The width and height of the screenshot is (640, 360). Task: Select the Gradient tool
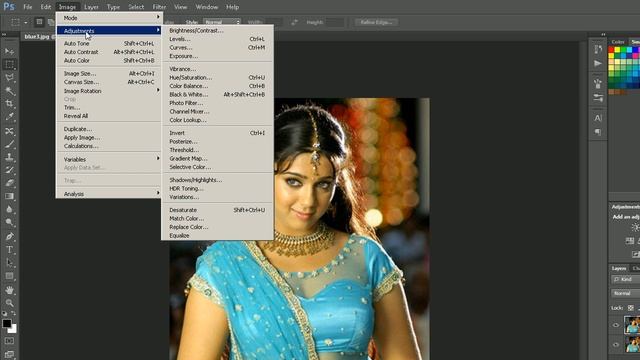click(9, 196)
